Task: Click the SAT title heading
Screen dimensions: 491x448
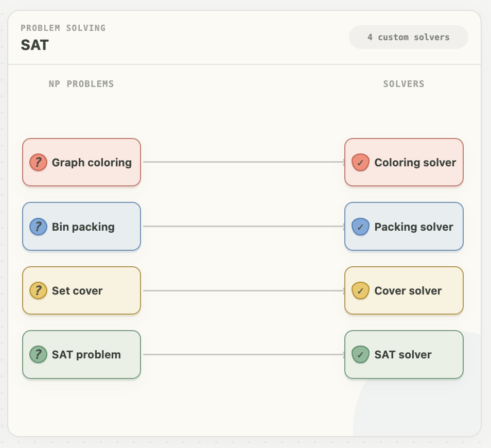Action: 35,45
